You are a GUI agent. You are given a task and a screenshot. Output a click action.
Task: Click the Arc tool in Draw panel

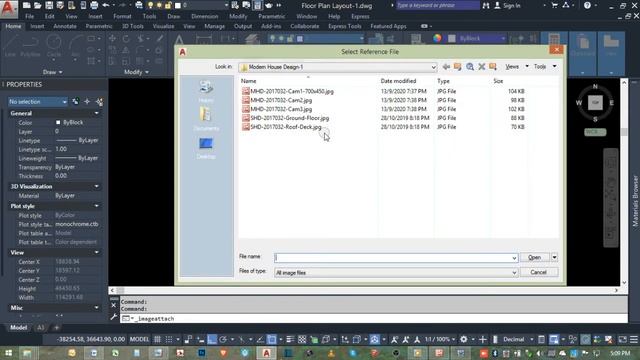coord(76,46)
